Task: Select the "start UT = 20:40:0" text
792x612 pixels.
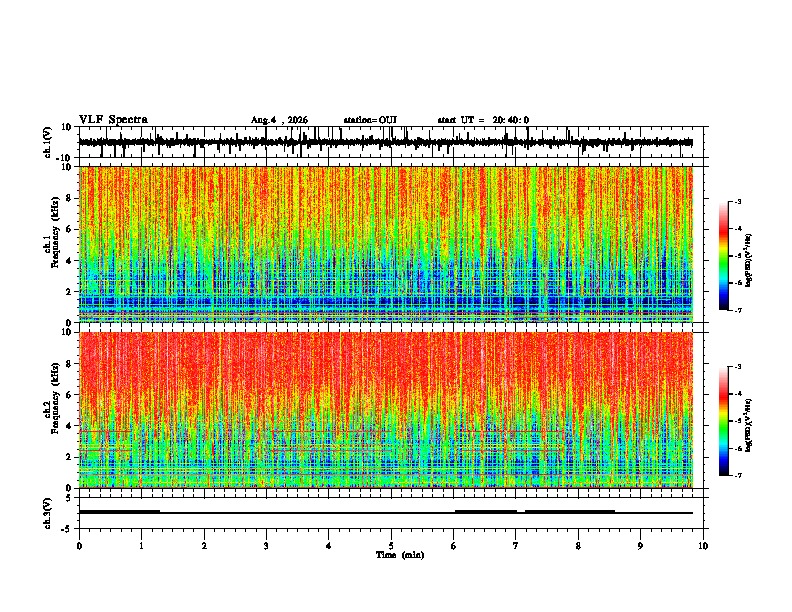Action: coord(483,120)
